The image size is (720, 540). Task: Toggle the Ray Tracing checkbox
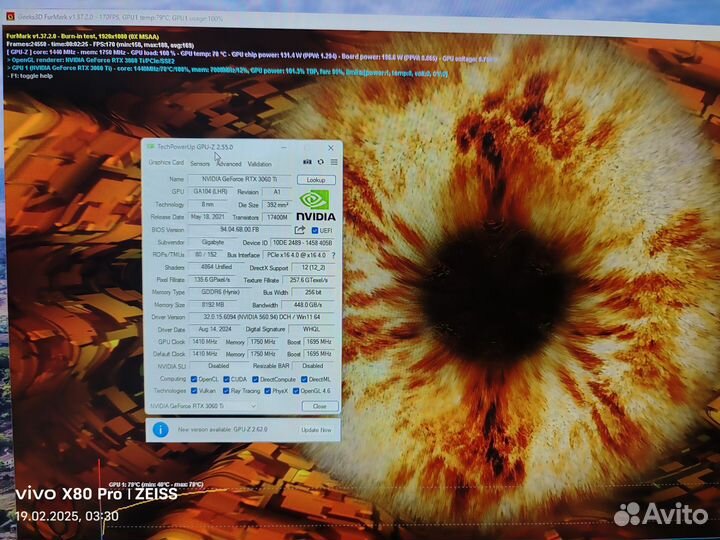tap(226, 391)
